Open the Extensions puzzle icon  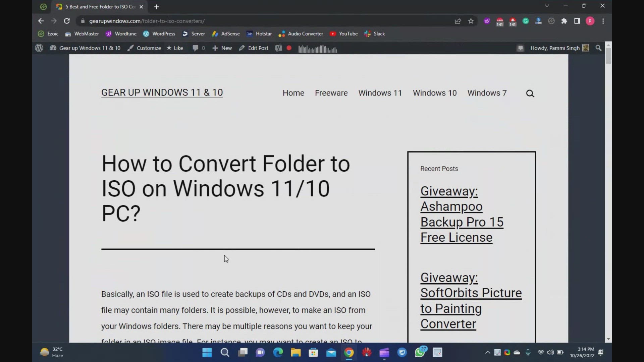tap(564, 21)
